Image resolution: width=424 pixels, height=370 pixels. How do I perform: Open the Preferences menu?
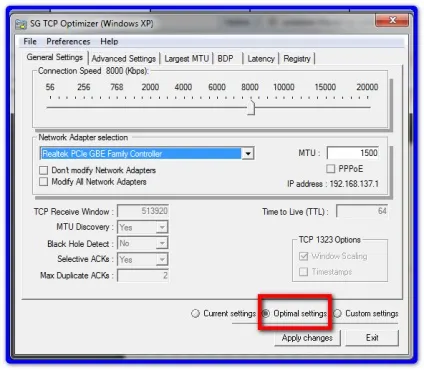point(68,42)
